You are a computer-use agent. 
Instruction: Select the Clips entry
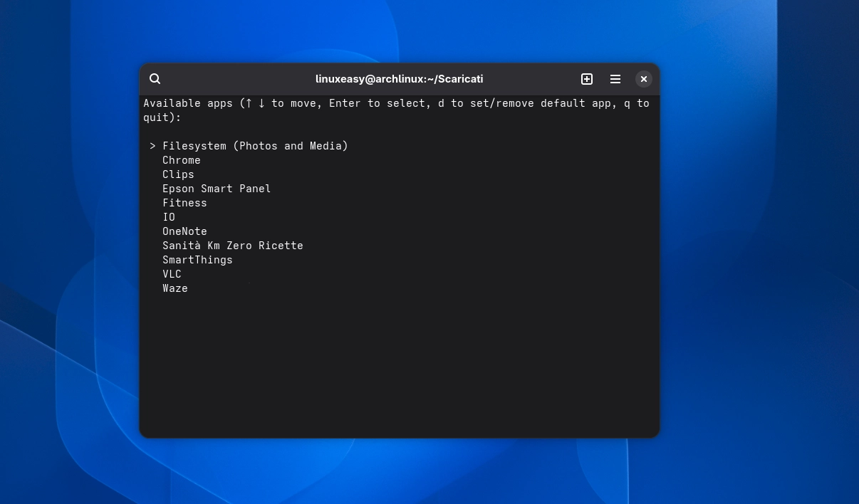point(178,174)
